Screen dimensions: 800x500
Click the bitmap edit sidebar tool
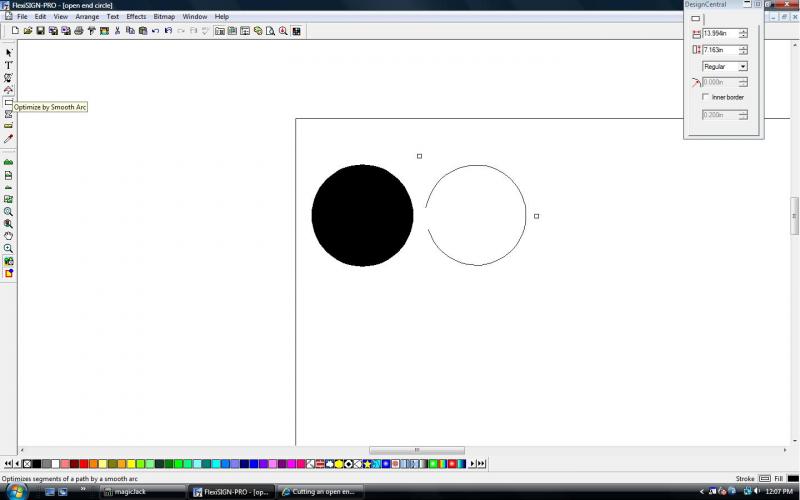(x=8, y=199)
